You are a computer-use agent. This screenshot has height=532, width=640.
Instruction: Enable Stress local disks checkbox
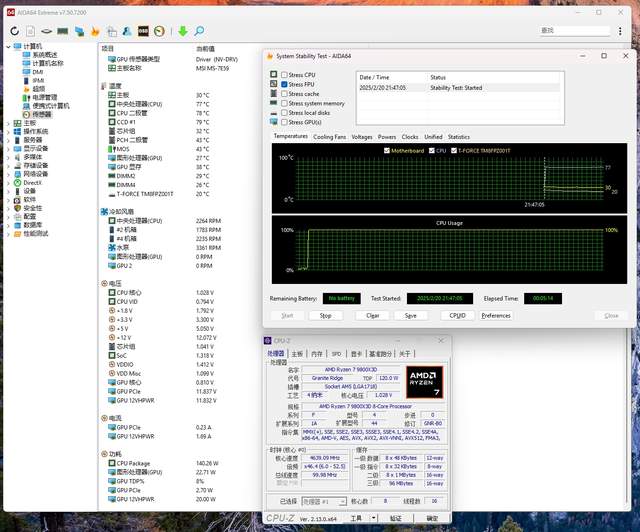point(284,113)
